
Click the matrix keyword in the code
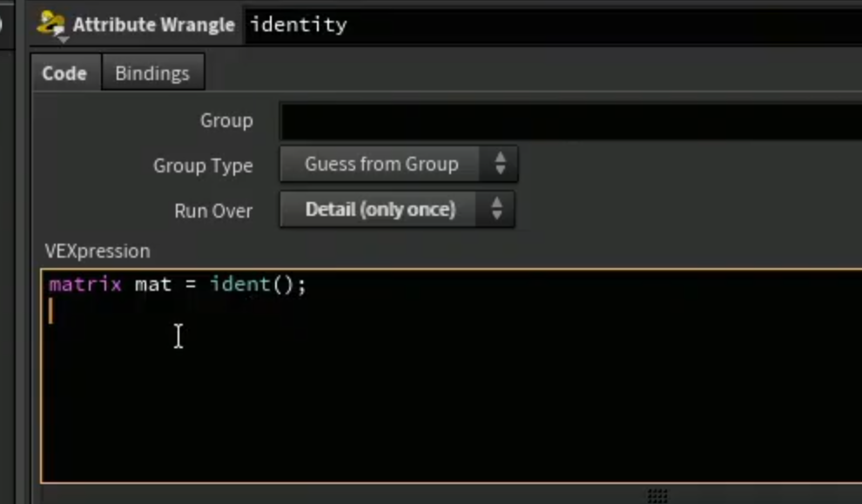point(85,285)
